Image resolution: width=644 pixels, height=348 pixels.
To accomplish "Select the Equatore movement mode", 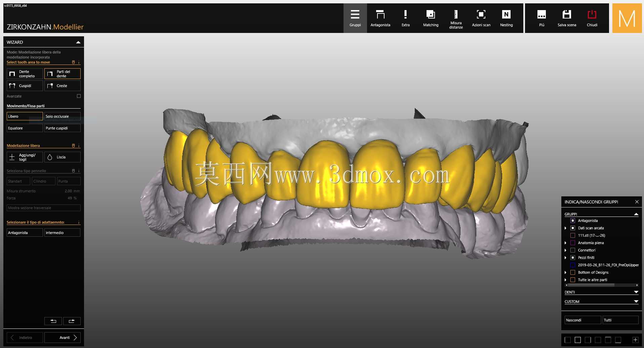I will [25, 128].
